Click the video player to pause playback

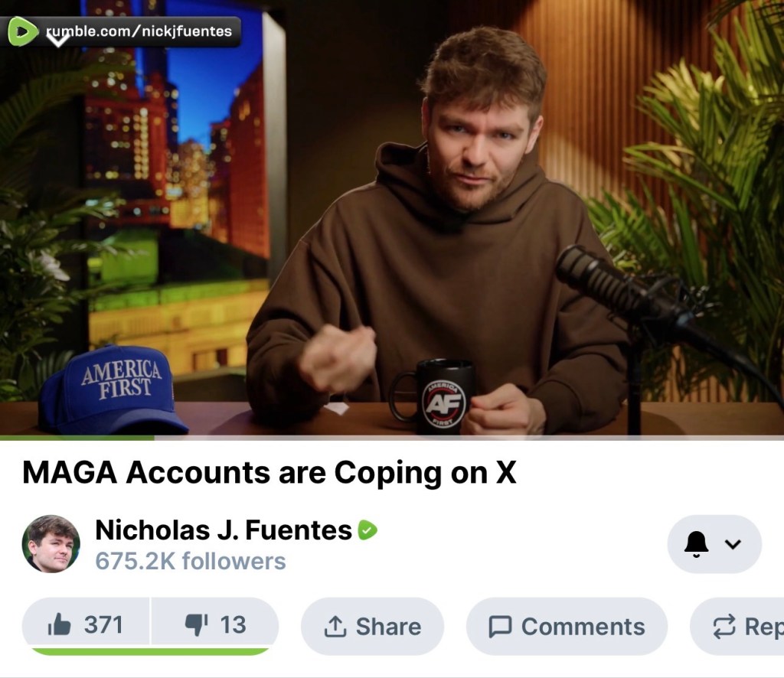click(x=392, y=217)
